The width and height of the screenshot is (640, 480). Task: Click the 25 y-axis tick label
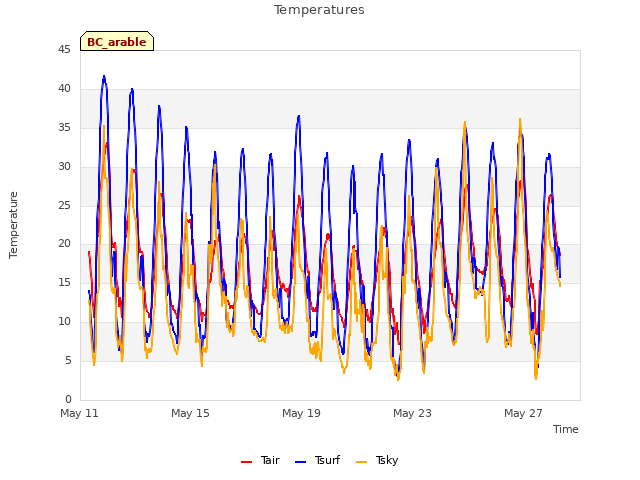(x=64, y=205)
